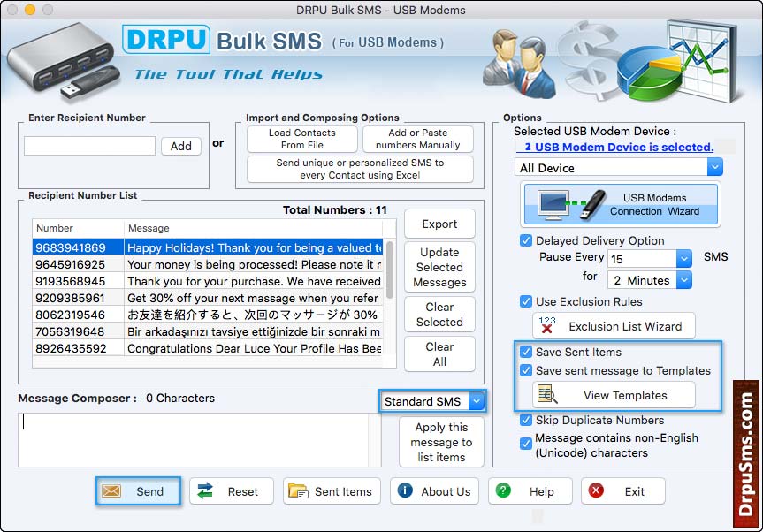Uncheck Skip Duplicate Numbers
763x532 pixels.
[x=525, y=420]
